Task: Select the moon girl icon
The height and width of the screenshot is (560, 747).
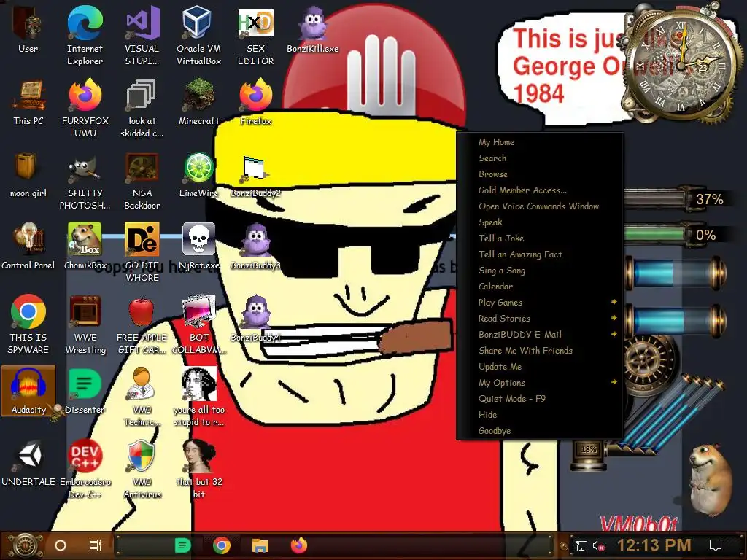Action: click(x=28, y=174)
